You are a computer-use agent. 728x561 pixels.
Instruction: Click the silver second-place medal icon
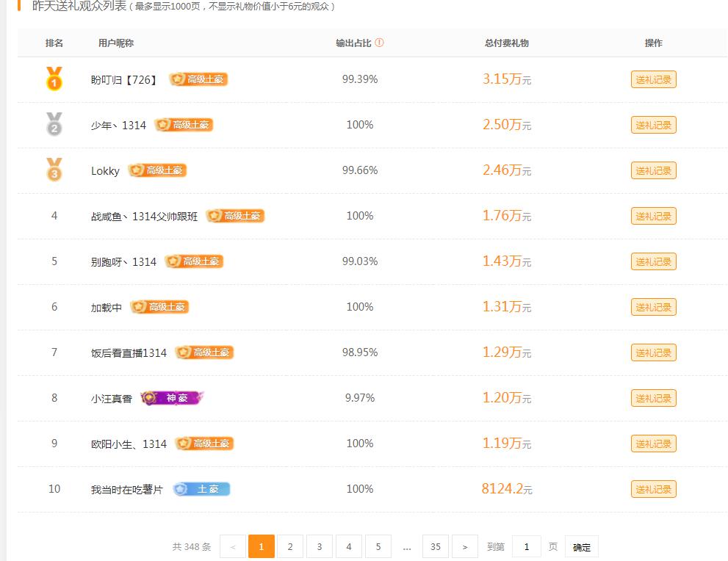pyautogui.click(x=54, y=124)
